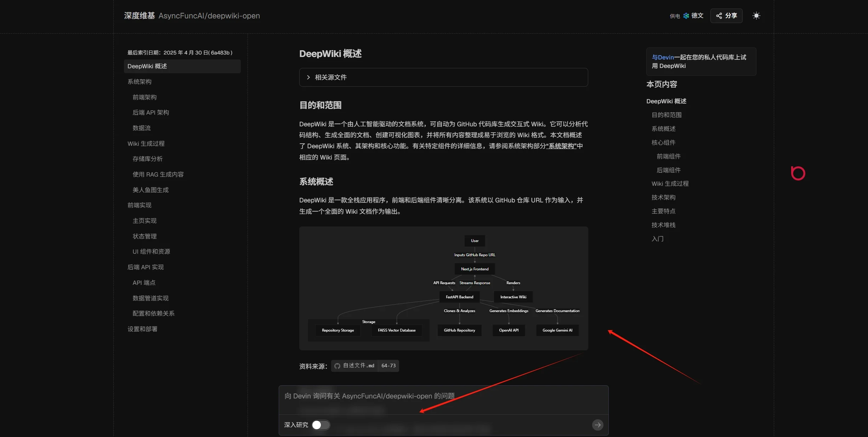Jump to DeepWiki 概述 in page contents
Viewport: 868px width, 437px height.
click(666, 101)
